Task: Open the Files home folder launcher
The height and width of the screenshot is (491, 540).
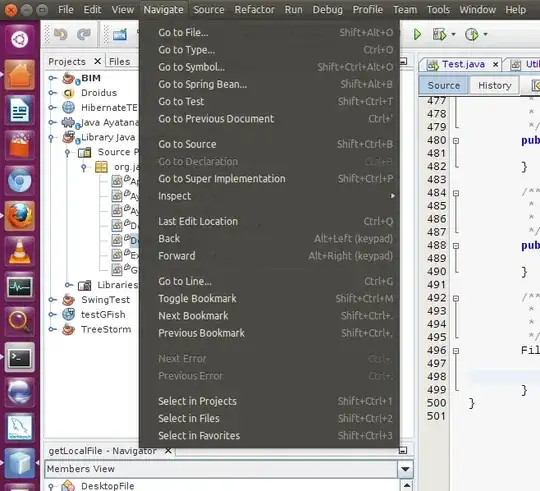Action: (x=20, y=75)
